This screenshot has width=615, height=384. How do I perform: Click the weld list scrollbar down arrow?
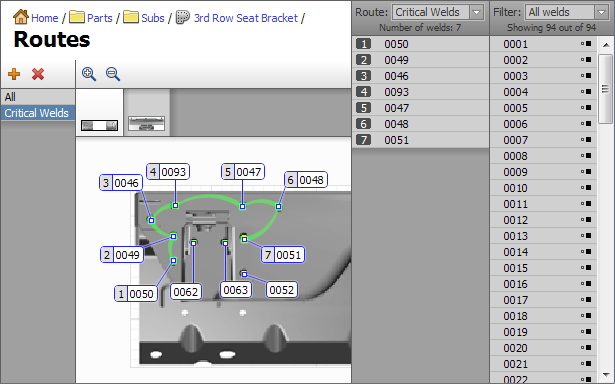pyautogui.click(x=606, y=374)
